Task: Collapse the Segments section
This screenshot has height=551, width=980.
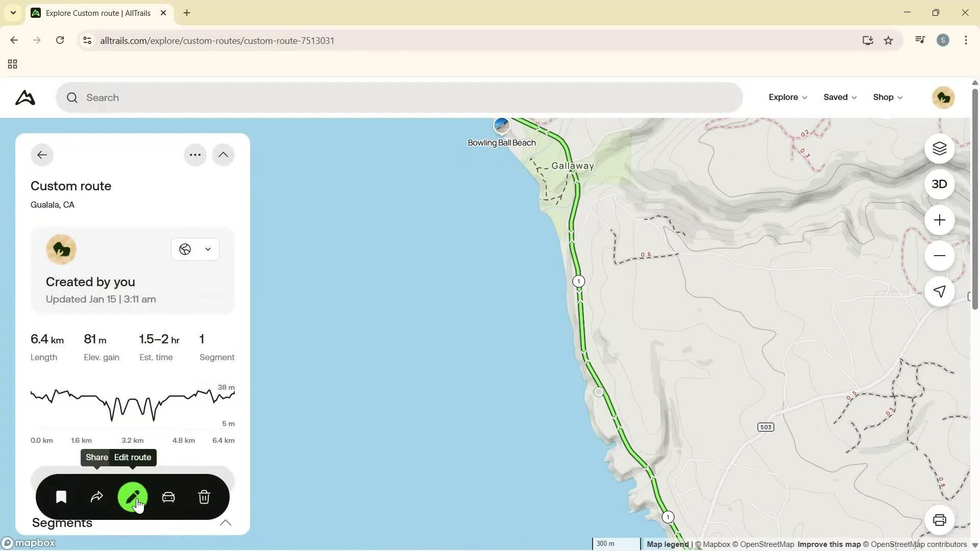Action: [225, 523]
